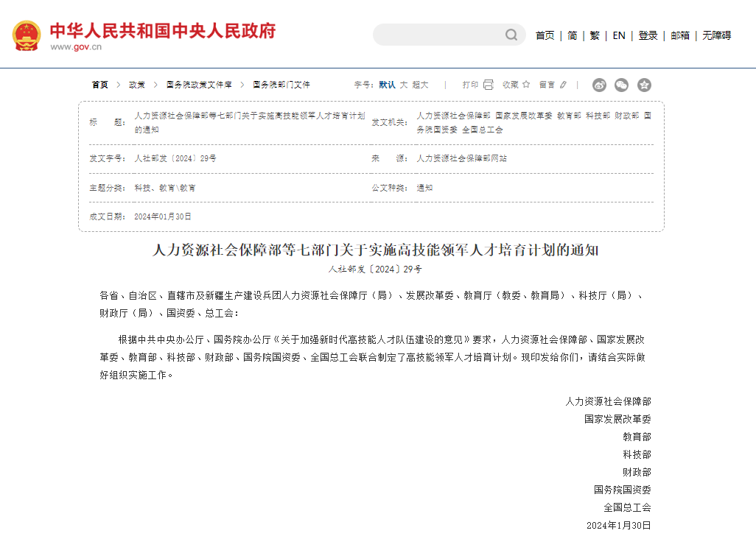This screenshot has width=756, height=539.
Task: Switch to simplified Chinese 简
Action: 573,35
